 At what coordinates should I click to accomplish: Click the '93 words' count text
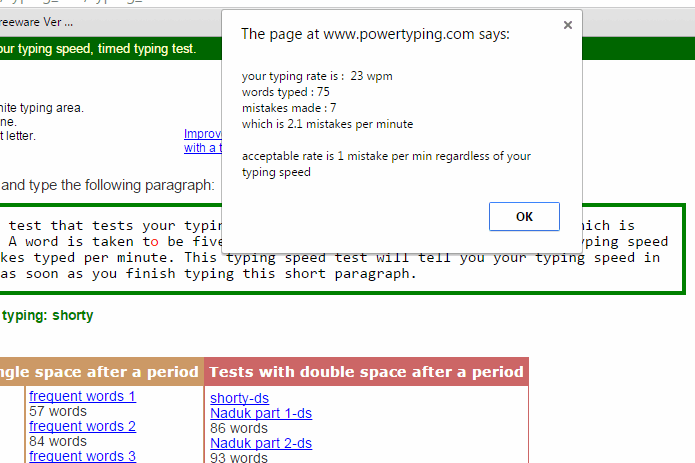pyautogui.click(x=239, y=457)
